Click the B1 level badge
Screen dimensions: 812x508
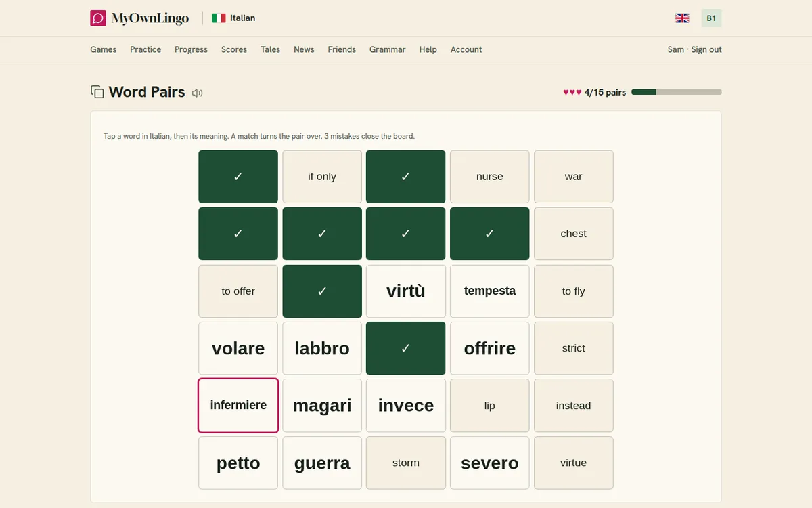pos(711,18)
